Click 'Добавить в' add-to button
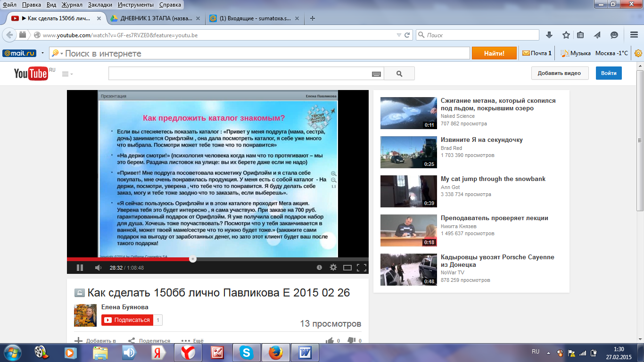644x362 pixels. pyautogui.click(x=95, y=341)
